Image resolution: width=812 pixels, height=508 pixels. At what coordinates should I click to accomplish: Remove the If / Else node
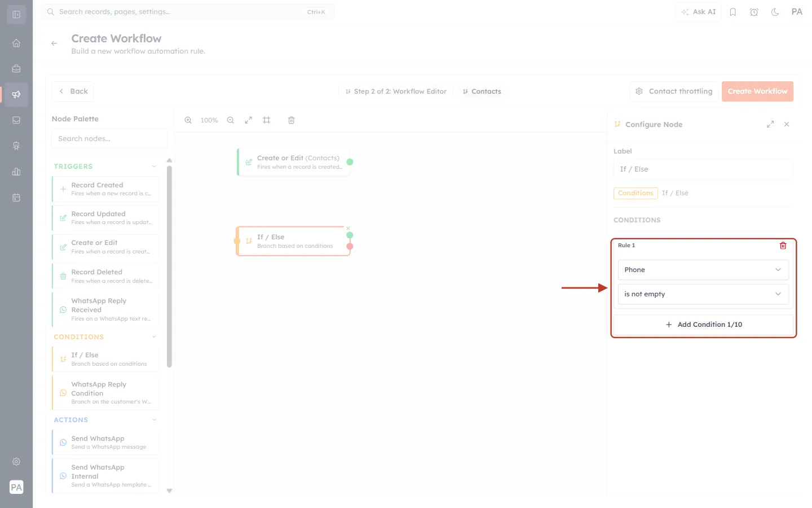pyautogui.click(x=348, y=229)
